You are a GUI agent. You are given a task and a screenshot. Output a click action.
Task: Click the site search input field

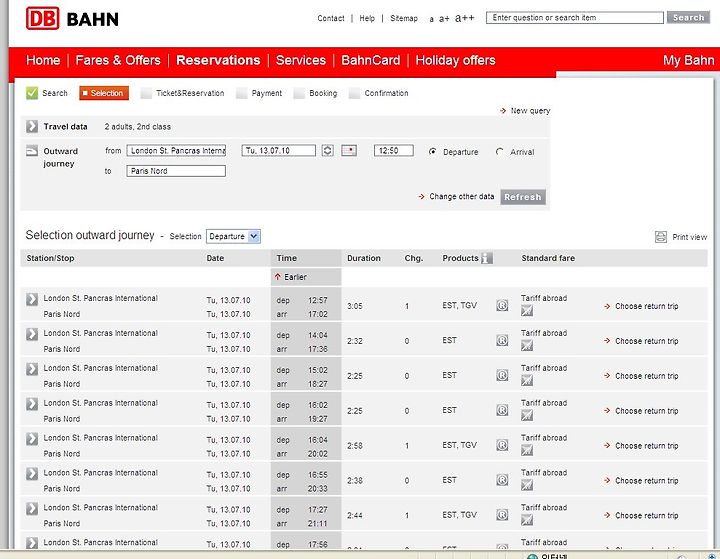(575, 17)
